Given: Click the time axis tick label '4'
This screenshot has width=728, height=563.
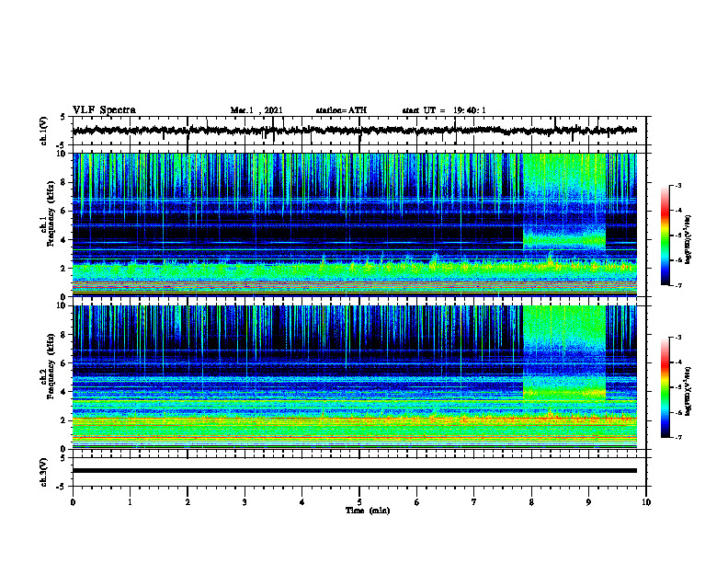Looking at the screenshot, I should (302, 502).
